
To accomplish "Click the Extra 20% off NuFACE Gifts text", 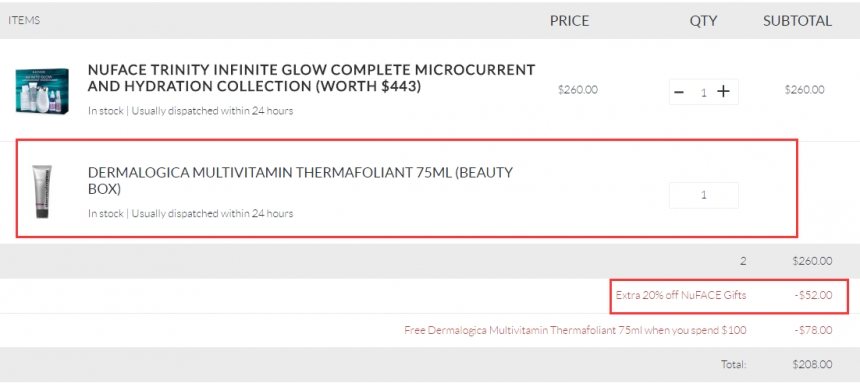I will click(681, 295).
